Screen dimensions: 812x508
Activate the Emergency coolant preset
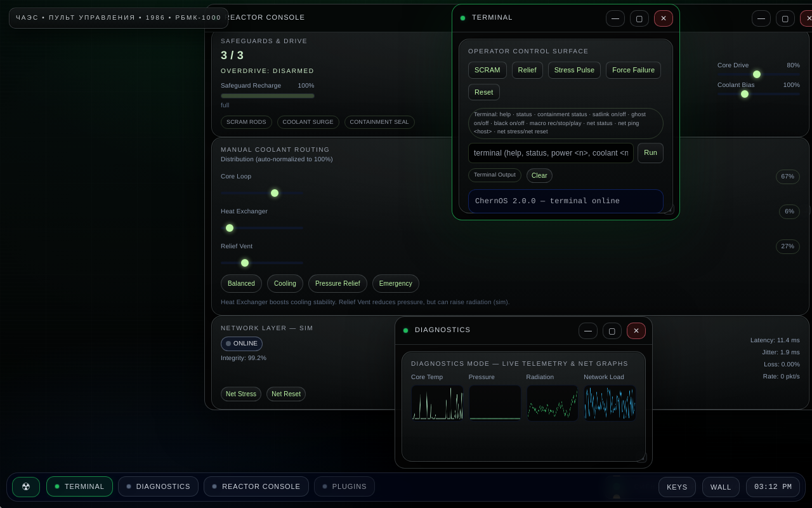point(395,283)
